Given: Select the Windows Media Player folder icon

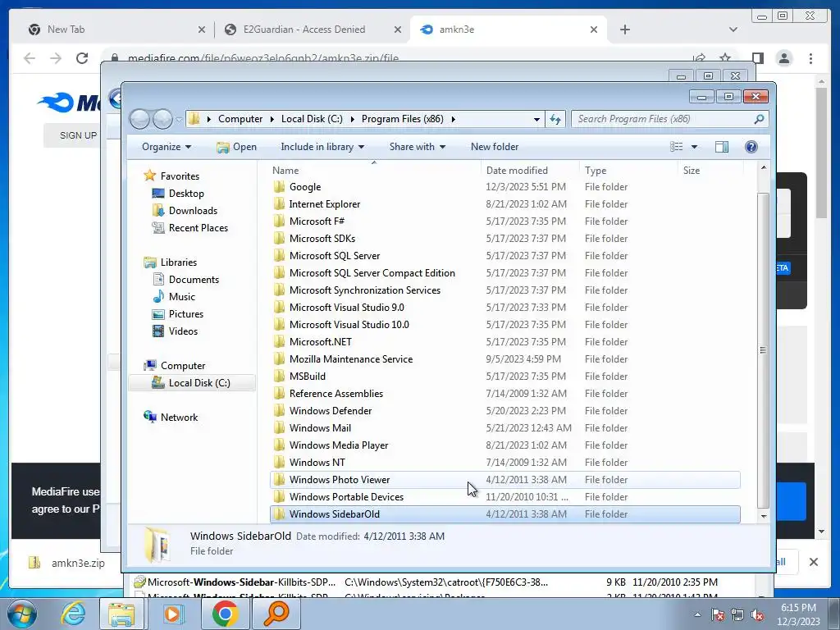Looking at the screenshot, I should point(279,445).
